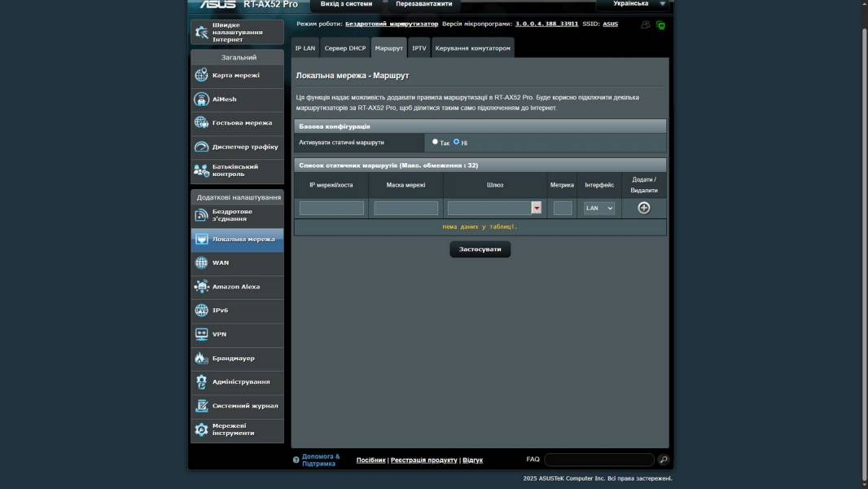The image size is (868, 489).
Task: Click the network/host IP input field
Action: (331, 208)
